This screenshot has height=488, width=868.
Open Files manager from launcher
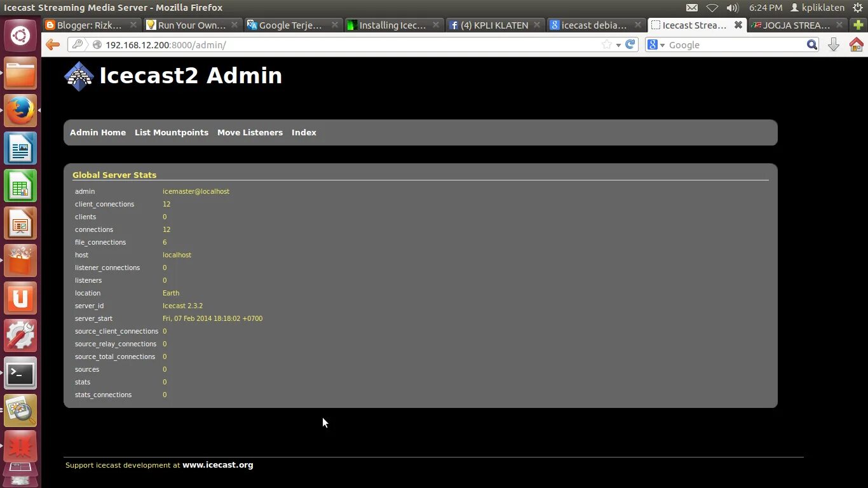click(20, 73)
